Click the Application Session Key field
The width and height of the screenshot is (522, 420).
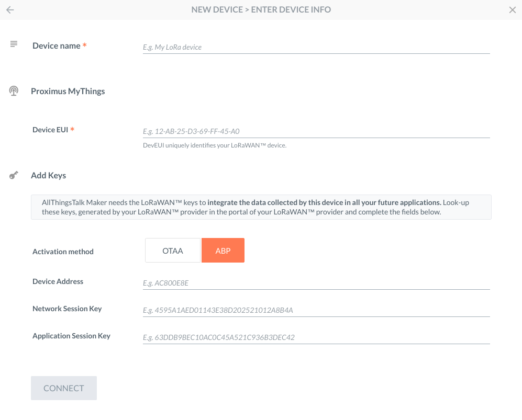pyautogui.click(x=316, y=337)
